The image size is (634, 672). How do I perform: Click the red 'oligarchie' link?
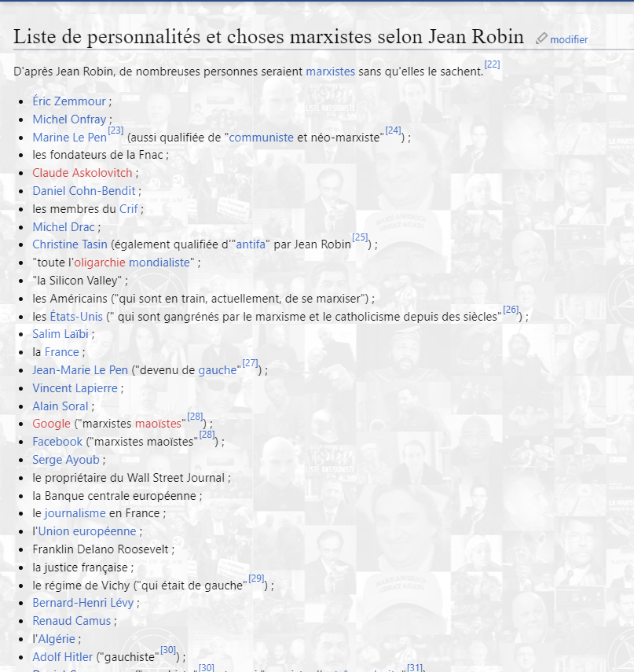click(100, 263)
